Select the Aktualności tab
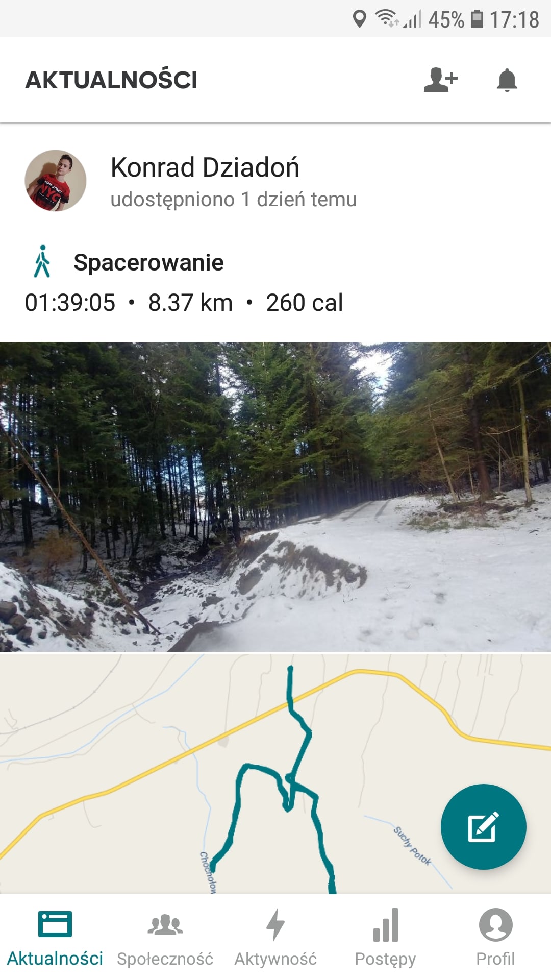Image resolution: width=551 pixels, height=980 pixels. pyautogui.click(x=55, y=937)
